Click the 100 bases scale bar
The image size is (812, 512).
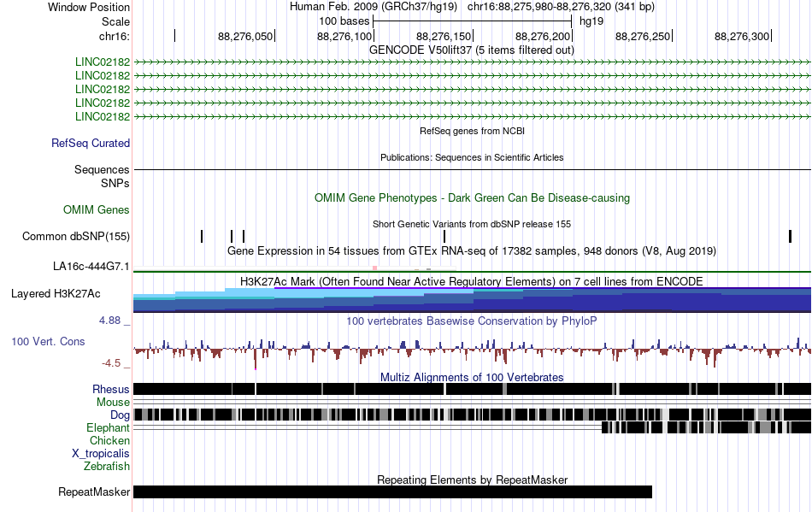(x=473, y=21)
